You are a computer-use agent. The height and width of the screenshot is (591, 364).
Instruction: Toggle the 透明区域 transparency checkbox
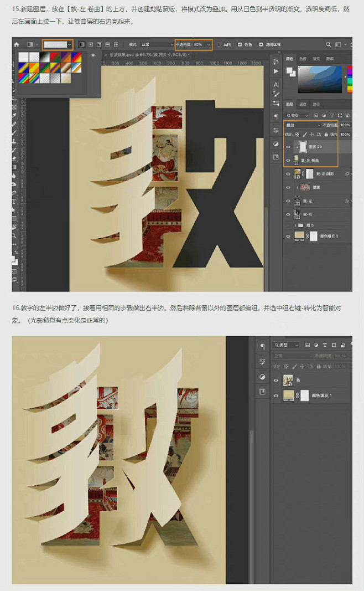[x=261, y=44]
